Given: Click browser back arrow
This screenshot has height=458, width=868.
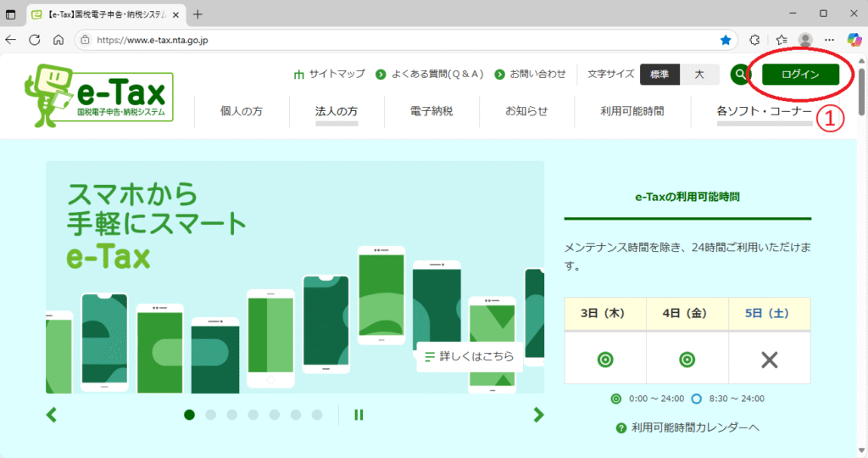Looking at the screenshot, I should coord(10,40).
